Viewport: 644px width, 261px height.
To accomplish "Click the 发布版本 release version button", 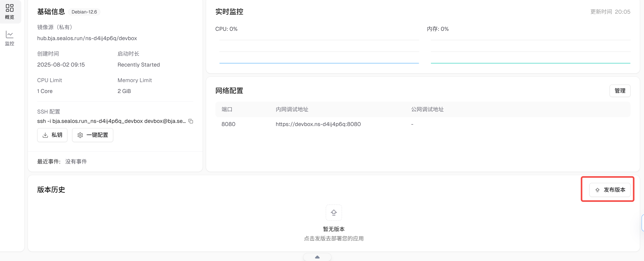I will pyautogui.click(x=610, y=190).
